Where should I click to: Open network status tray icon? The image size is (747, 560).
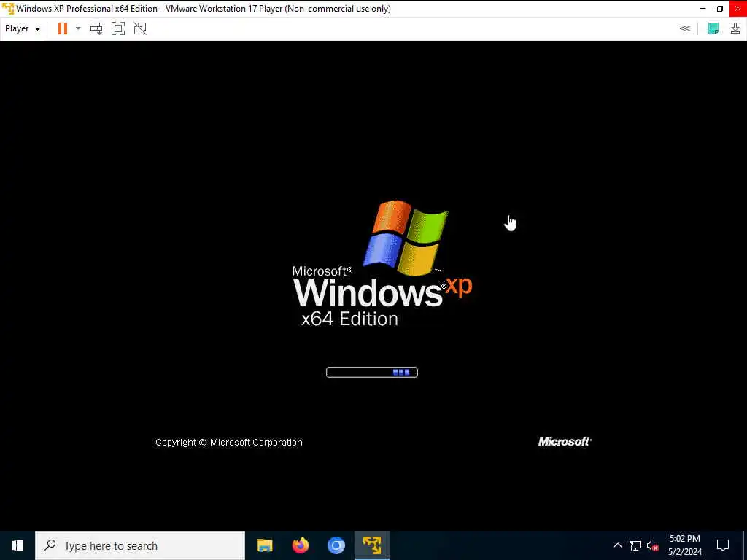(x=635, y=545)
